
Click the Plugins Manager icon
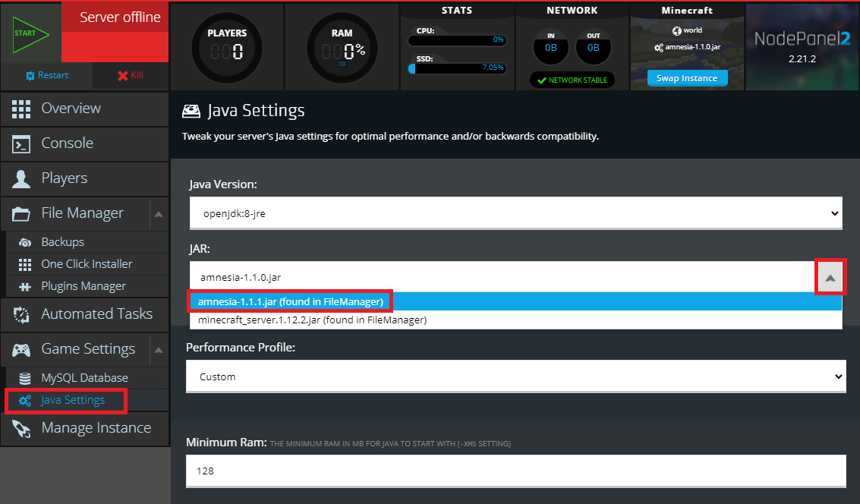pos(24,286)
